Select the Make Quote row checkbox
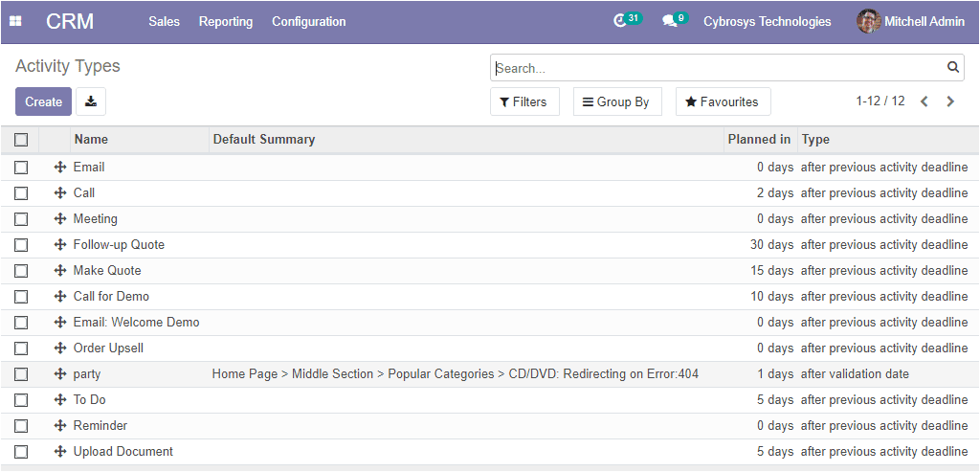 (x=21, y=271)
